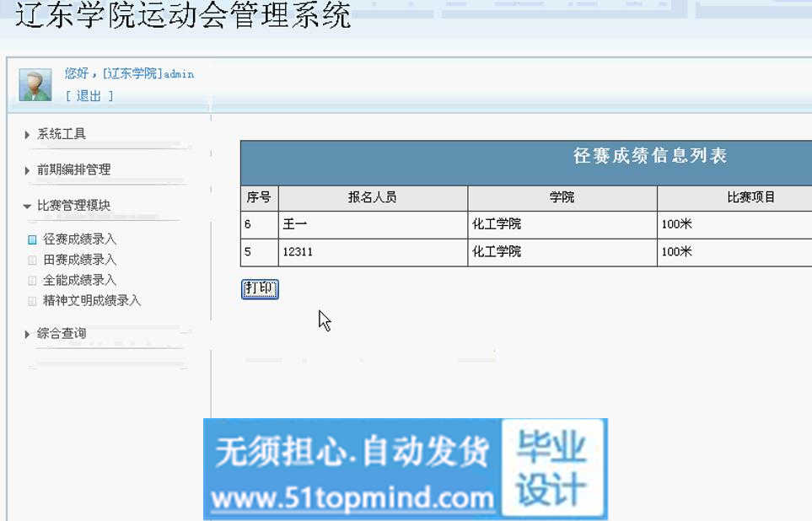Open the 综合查询 menu section
The height and width of the screenshot is (521, 812).
pos(61,334)
